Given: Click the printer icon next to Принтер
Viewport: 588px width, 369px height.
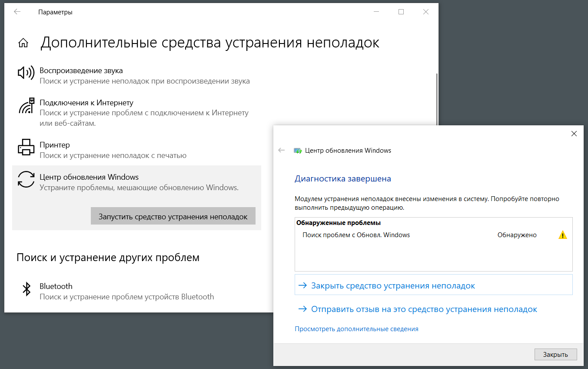Looking at the screenshot, I should 26,148.
